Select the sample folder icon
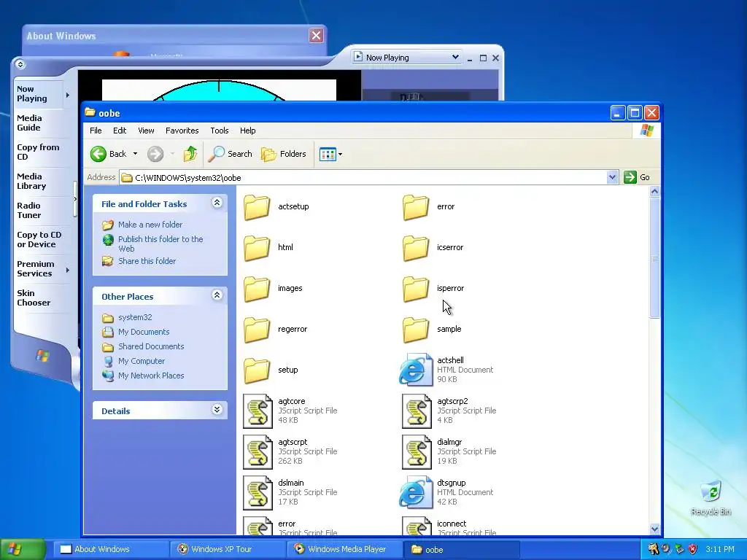Image resolution: width=747 pixels, height=560 pixels. (x=416, y=330)
